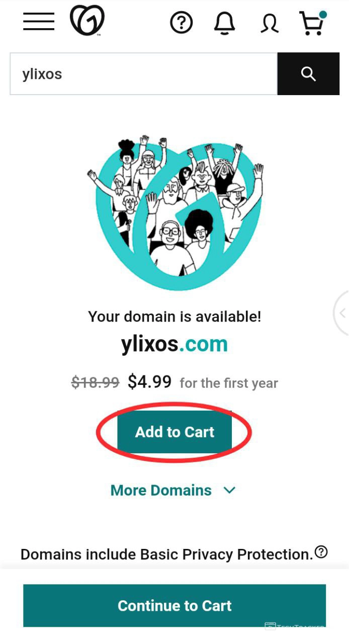
Task: Open the help question mark icon in header
Action: click(182, 23)
